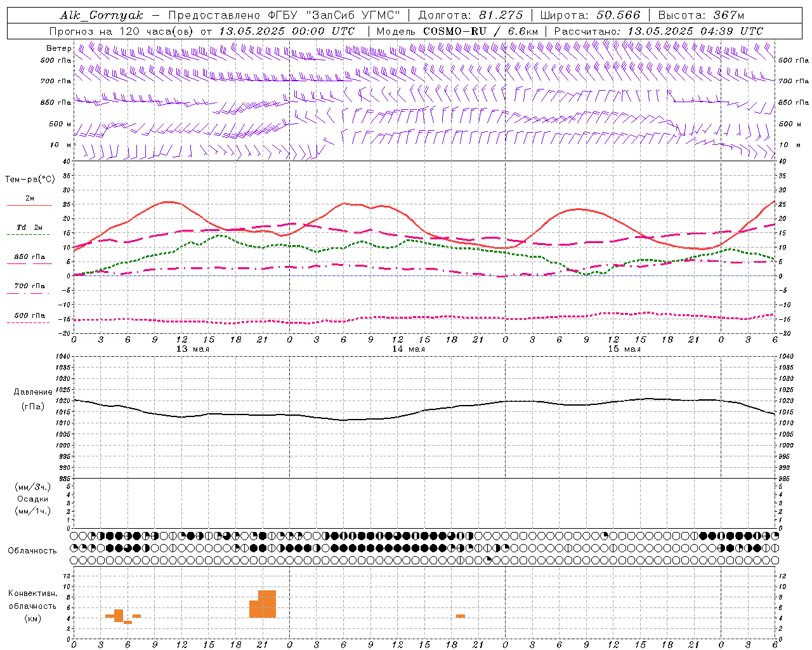Click the 14 мая date label
The width and height of the screenshot is (812, 650).
[x=409, y=349]
